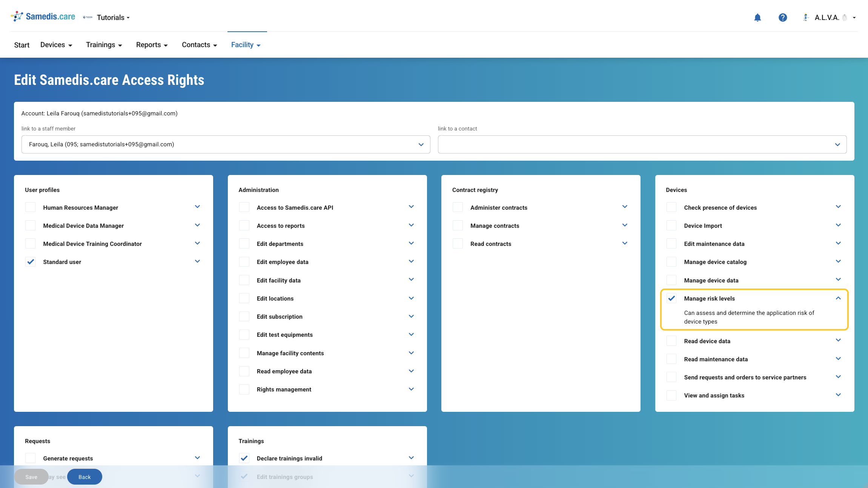Enable Administer contracts right
This screenshot has width=868, height=488.
click(x=458, y=207)
